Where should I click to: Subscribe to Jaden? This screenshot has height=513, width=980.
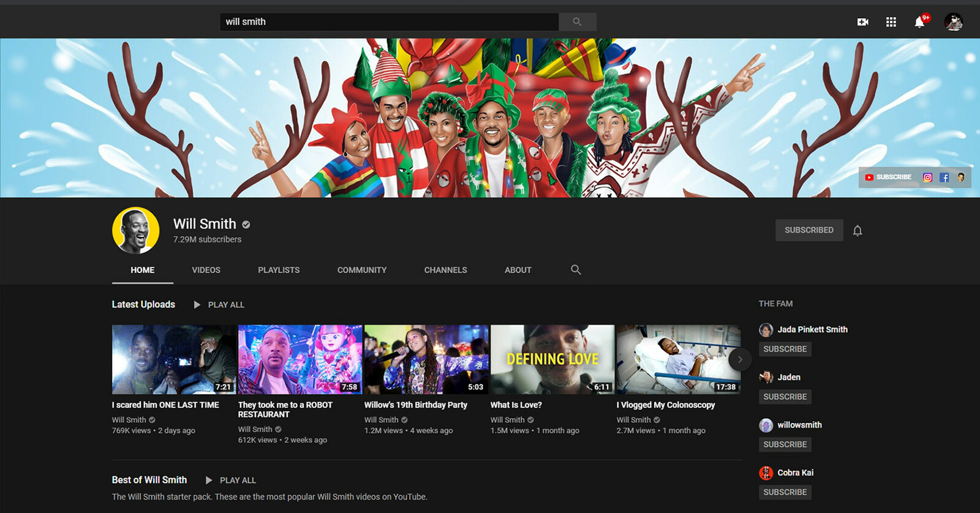coord(785,397)
